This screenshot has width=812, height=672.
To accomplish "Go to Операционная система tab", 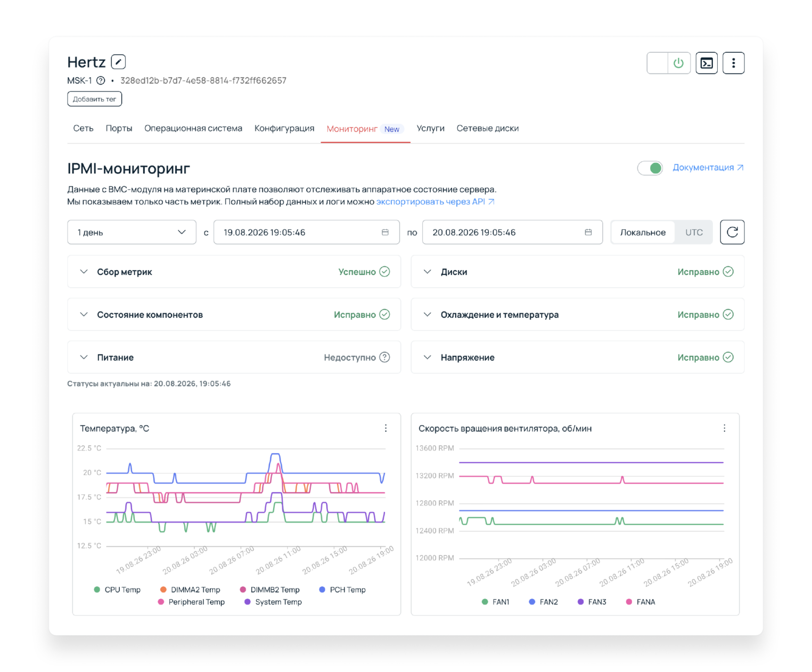I will pyautogui.click(x=193, y=128).
